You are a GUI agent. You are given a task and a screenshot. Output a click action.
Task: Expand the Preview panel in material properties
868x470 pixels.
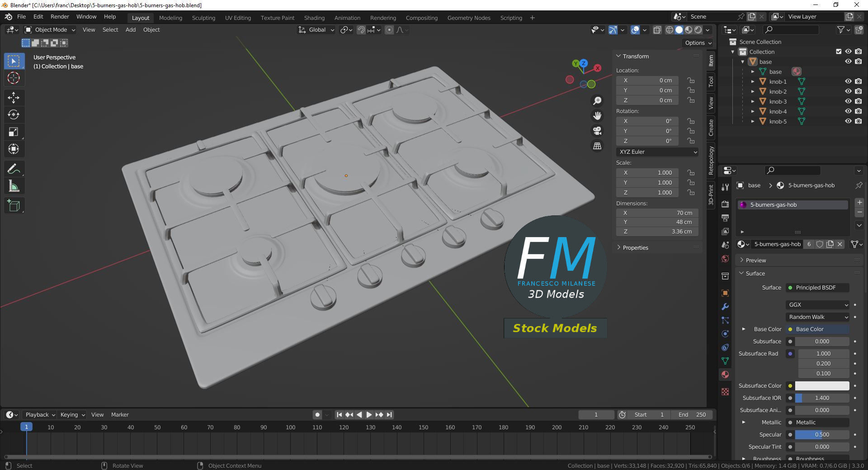coord(756,261)
